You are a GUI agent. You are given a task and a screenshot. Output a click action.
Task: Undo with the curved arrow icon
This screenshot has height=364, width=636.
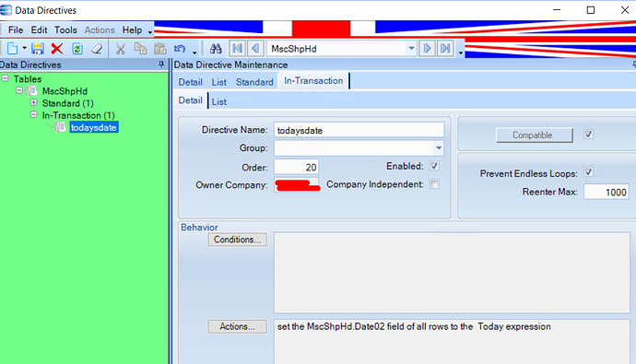point(180,49)
